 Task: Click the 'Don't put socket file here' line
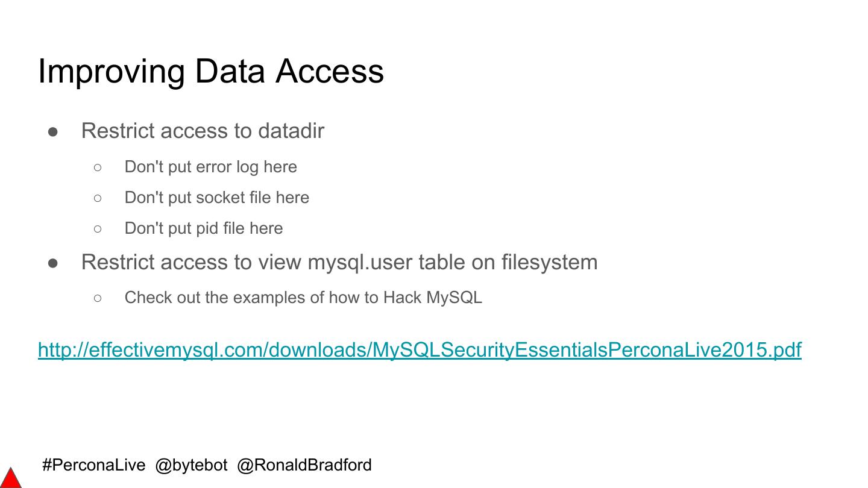tap(216, 198)
